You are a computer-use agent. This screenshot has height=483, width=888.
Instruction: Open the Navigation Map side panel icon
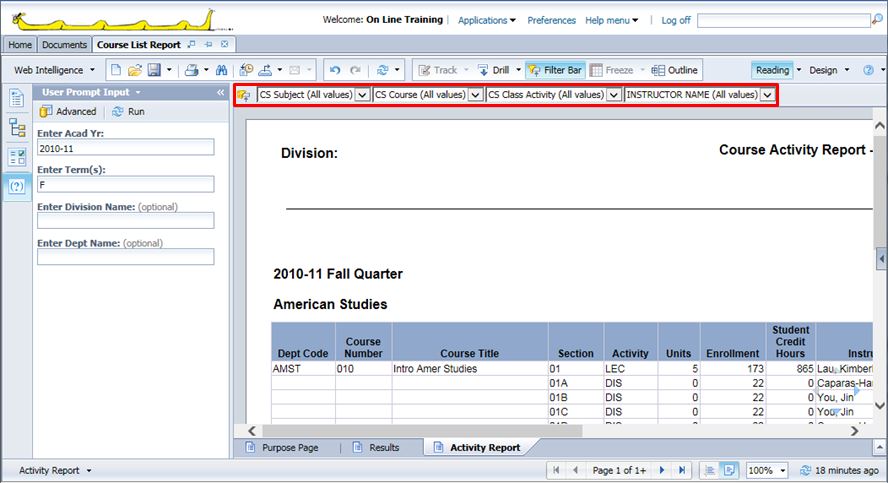[x=17, y=128]
